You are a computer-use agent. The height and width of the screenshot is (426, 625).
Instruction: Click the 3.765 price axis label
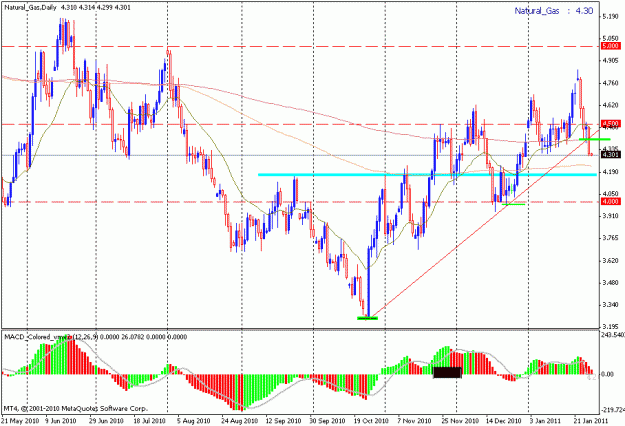coord(610,238)
